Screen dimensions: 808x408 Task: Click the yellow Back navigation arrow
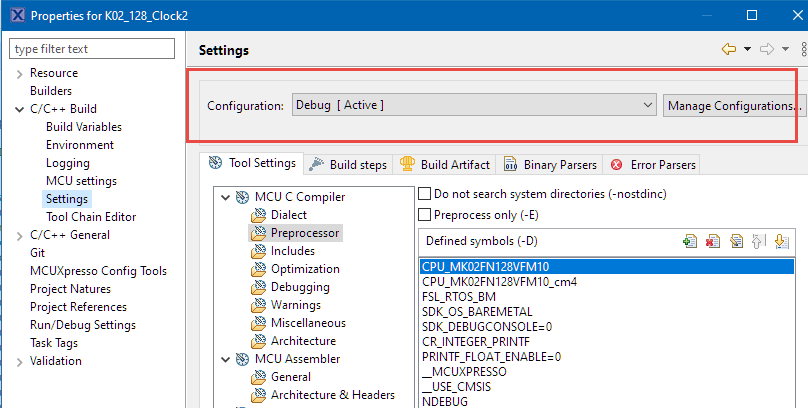[729, 49]
